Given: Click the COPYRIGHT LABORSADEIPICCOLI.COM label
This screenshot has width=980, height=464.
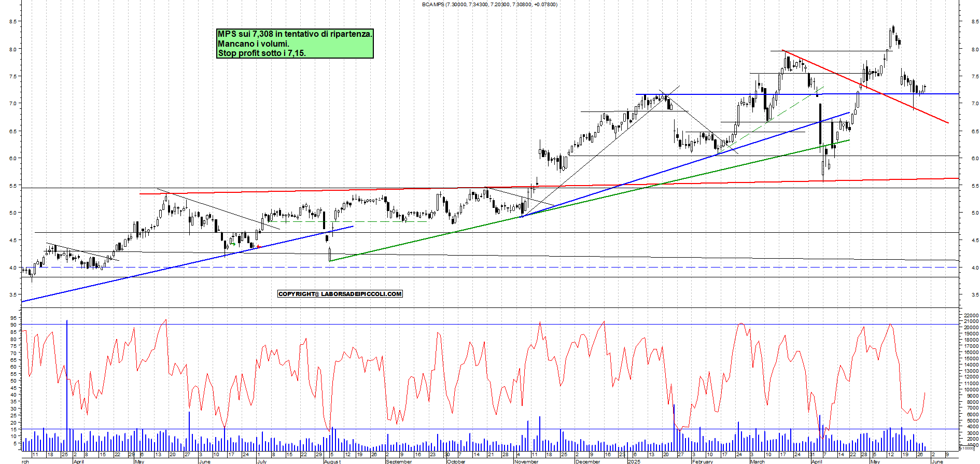Looking at the screenshot, I should [x=340, y=294].
